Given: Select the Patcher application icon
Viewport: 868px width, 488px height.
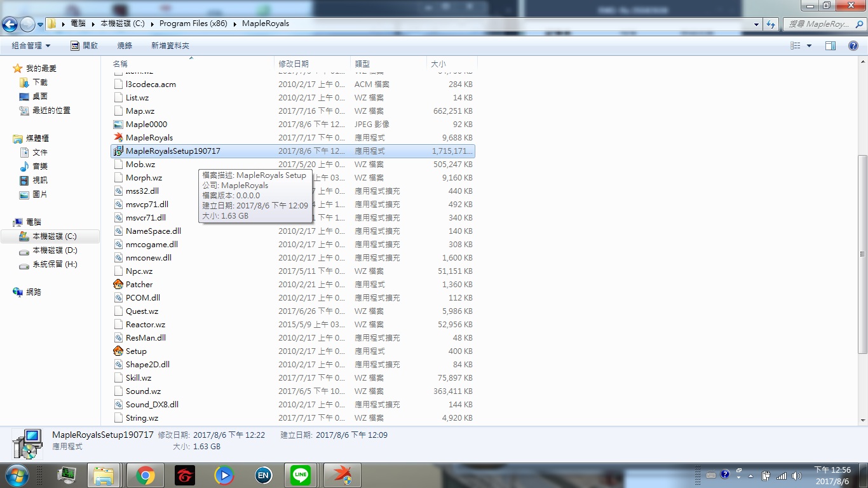Looking at the screenshot, I should [118, 284].
